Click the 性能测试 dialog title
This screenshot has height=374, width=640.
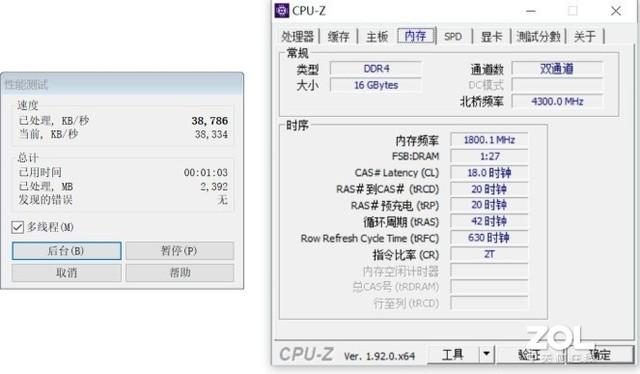tap(26, 85)
